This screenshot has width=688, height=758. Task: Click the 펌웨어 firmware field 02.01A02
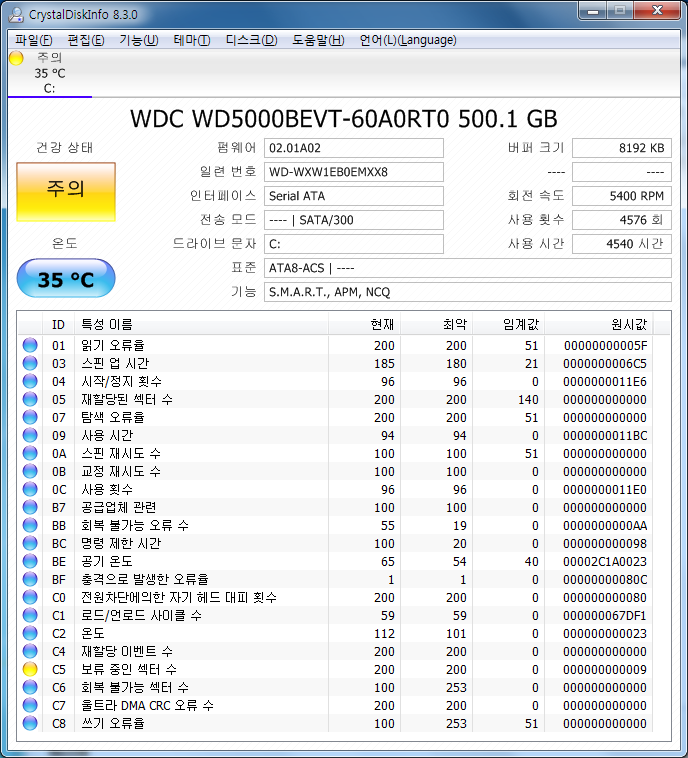tap(354, 148)
